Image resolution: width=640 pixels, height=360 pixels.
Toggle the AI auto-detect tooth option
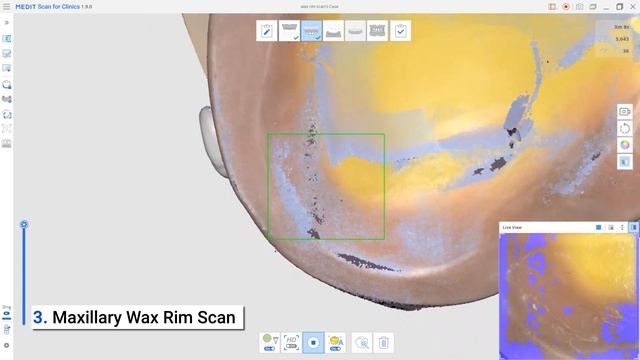[x=336, y=342]
